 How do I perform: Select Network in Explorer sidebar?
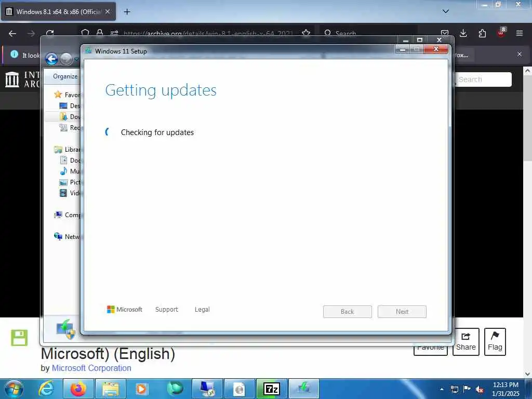tap(58, 236)
